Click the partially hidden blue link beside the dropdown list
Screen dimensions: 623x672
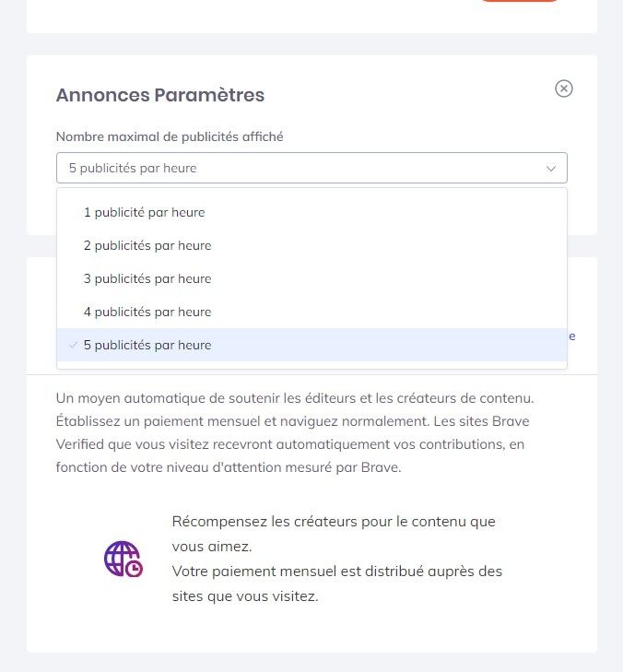572,336
